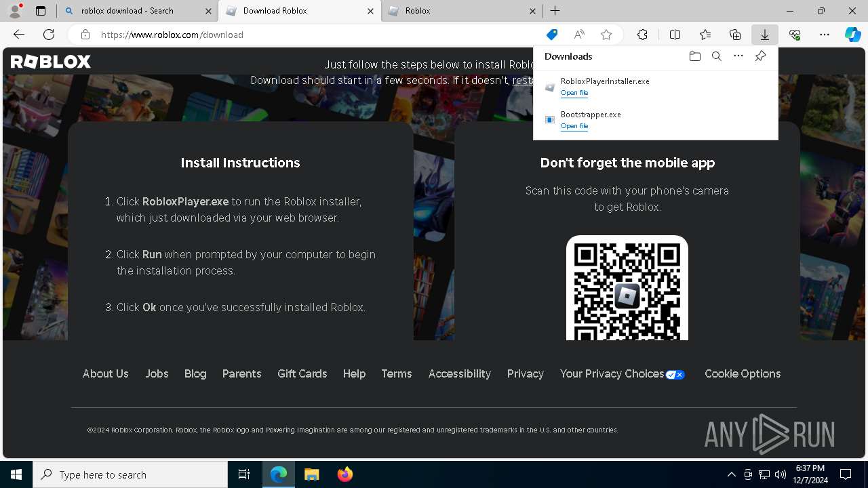
Task: Open the Windows Start menu
Action: click(16, 474)
